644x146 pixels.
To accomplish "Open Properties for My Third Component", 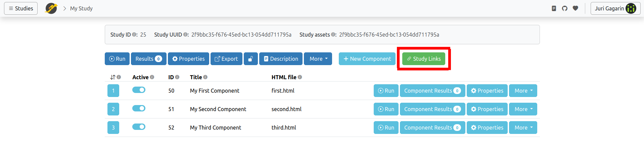I will [x=487, y=128].
